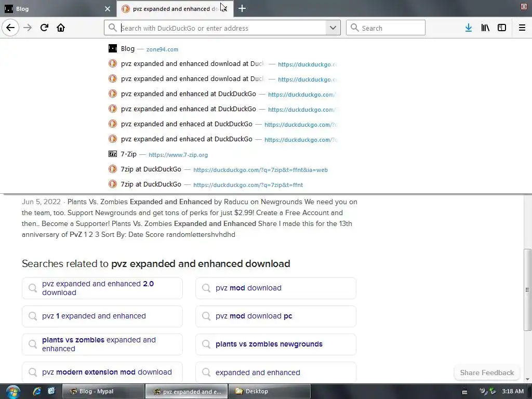Screen dimensions: 532x399
Task: Switch to Blog - Mypal taskbar window
Action: tap(103, 391)
